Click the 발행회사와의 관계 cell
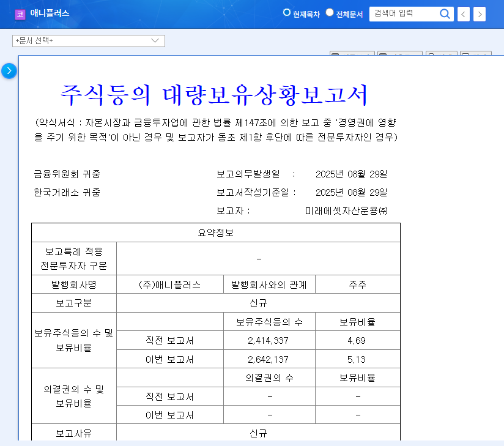The image size is (504, 446). 269,284
